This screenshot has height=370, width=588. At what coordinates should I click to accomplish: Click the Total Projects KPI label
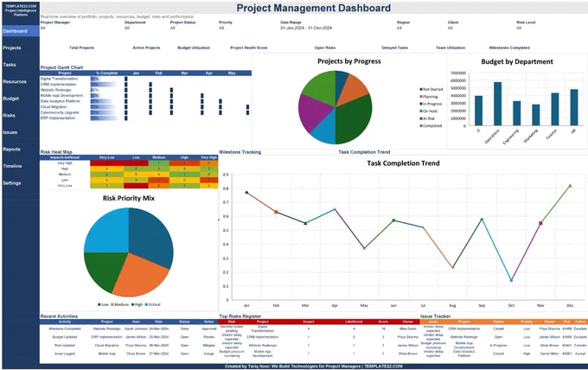82,48
